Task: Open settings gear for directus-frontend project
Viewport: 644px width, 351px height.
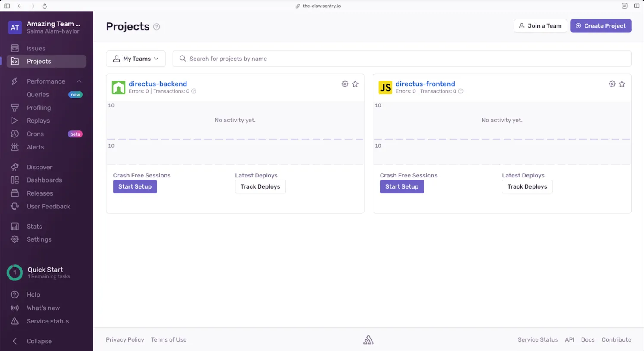Action: click(612, 84)
